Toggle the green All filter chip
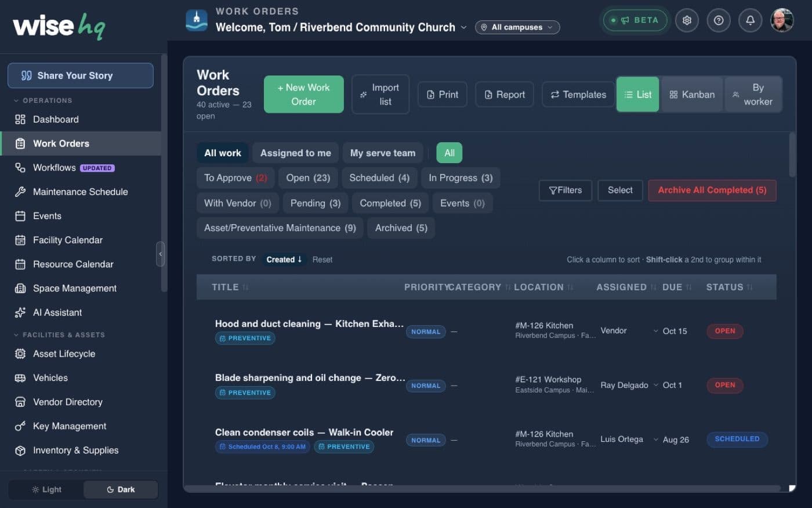812x508 pixels. point(449,153)
